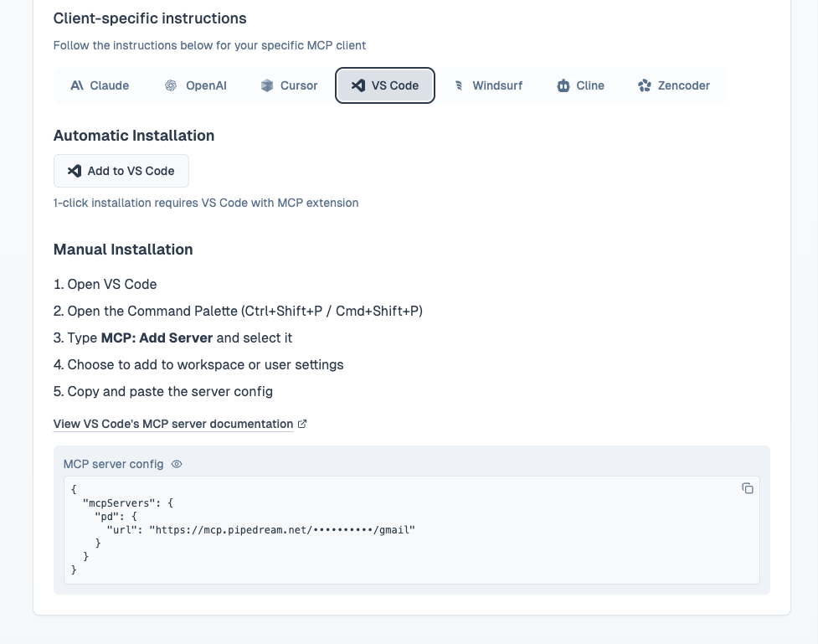Click the Manual Installation heading
The height and width of the screenshot is (644, 818).
(x=123, y=250)
